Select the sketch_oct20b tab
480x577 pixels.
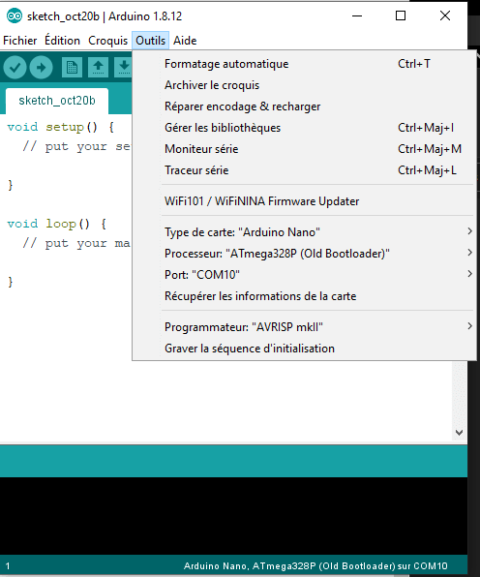click(x=57, y=100)
